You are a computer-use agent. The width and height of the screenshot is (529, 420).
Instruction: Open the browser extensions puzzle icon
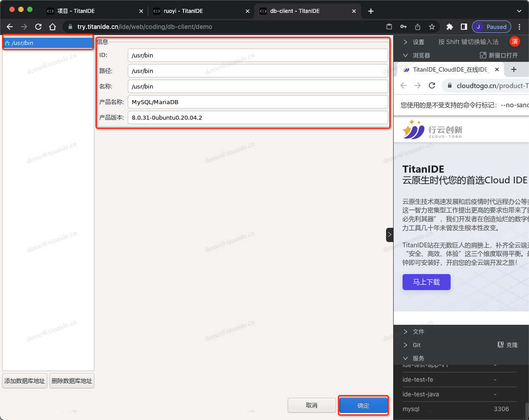(450, 27)
